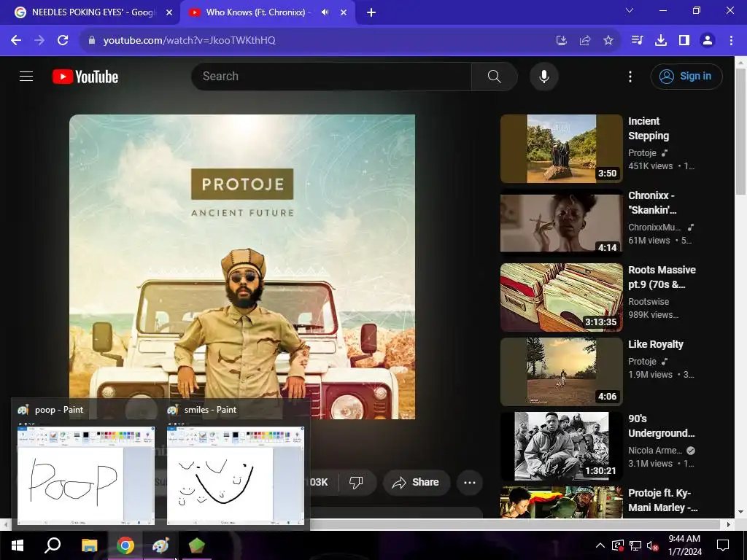Viewport: 747px width, 560px height.
Task: Click the 90's Underground title link
Action: coord(661,426)
